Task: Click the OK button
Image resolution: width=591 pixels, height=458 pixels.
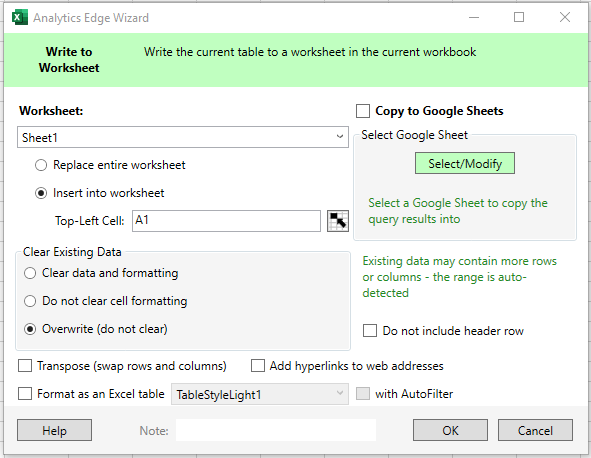Action: (450, 430)
